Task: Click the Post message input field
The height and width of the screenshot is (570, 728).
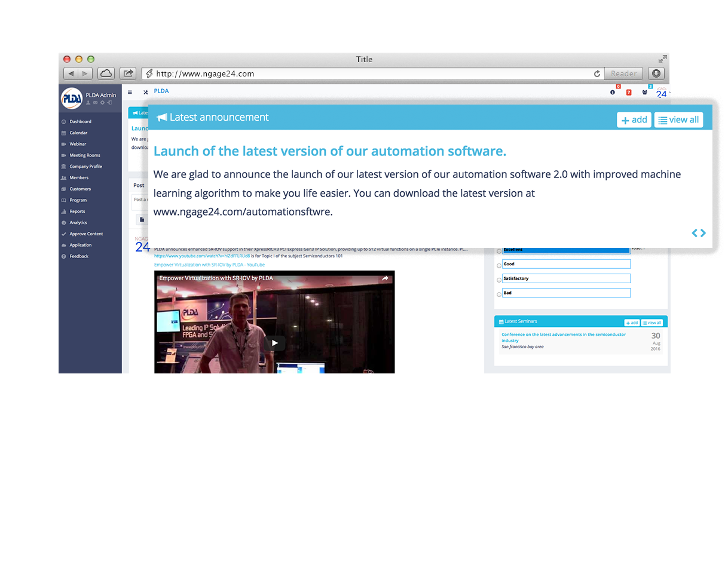Action: pyautogui.click(x=140, y=201)
